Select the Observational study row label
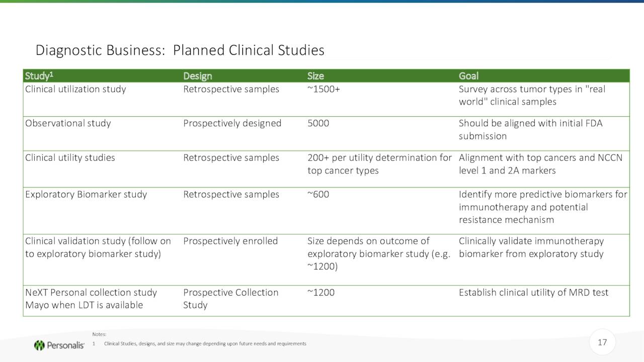 (68, 123)
